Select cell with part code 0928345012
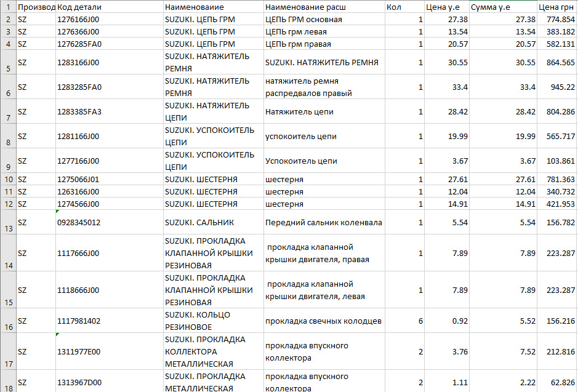This screenshot has width=578, height=392. [110, 222]
